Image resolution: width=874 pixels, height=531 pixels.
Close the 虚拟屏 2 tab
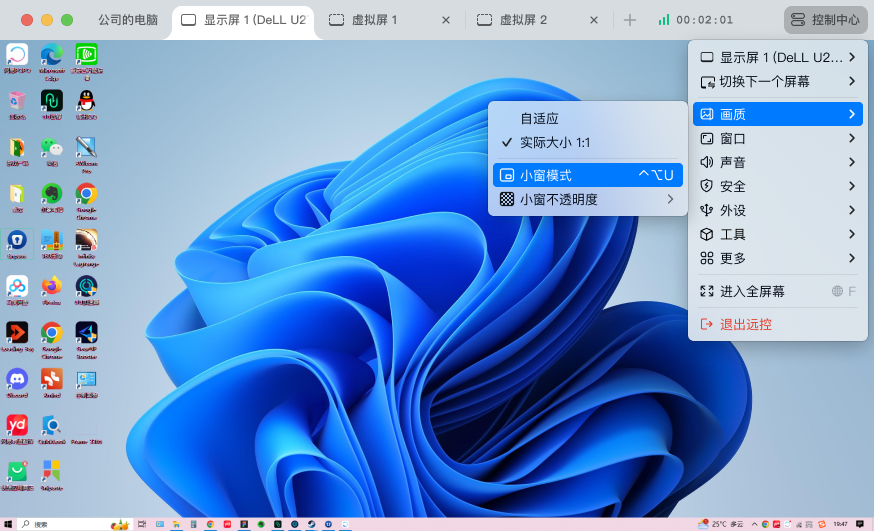click(594, 20)
